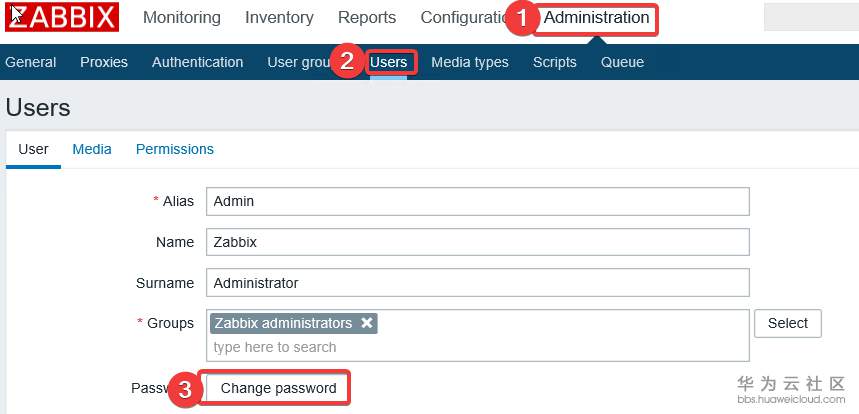Go to Proxies submenu

pyautogui.click(x=104, y=62)
